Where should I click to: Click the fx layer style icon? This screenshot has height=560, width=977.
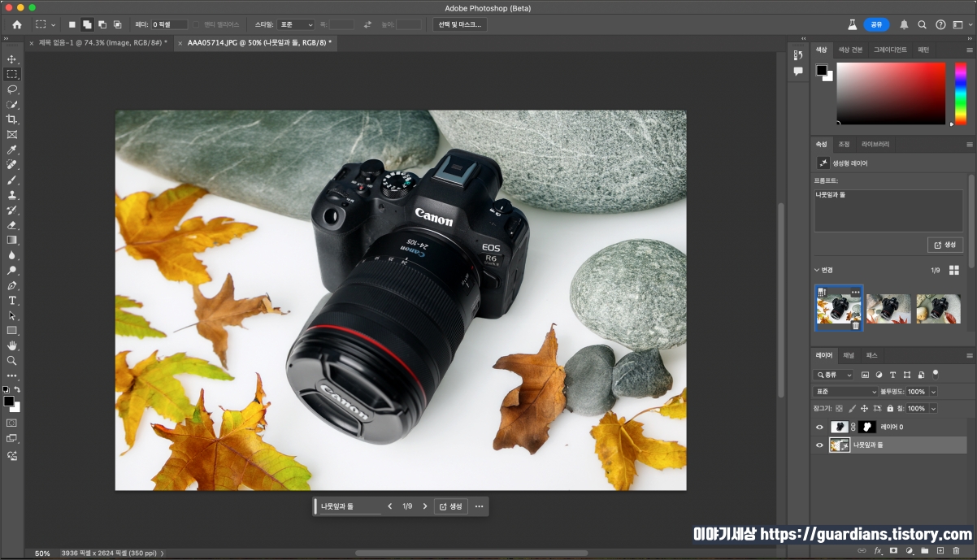(878, 550)
